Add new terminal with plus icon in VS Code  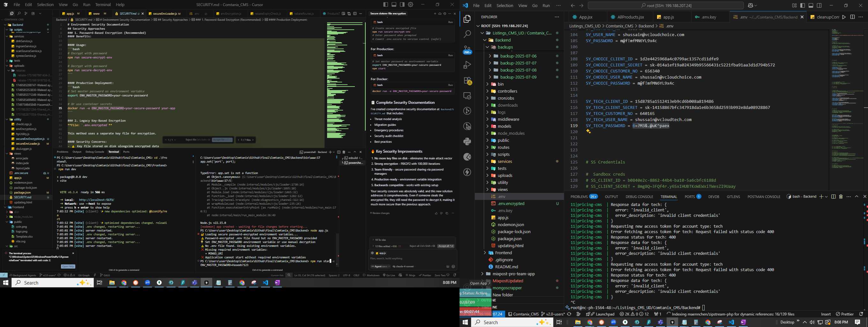tap(821, 196)
